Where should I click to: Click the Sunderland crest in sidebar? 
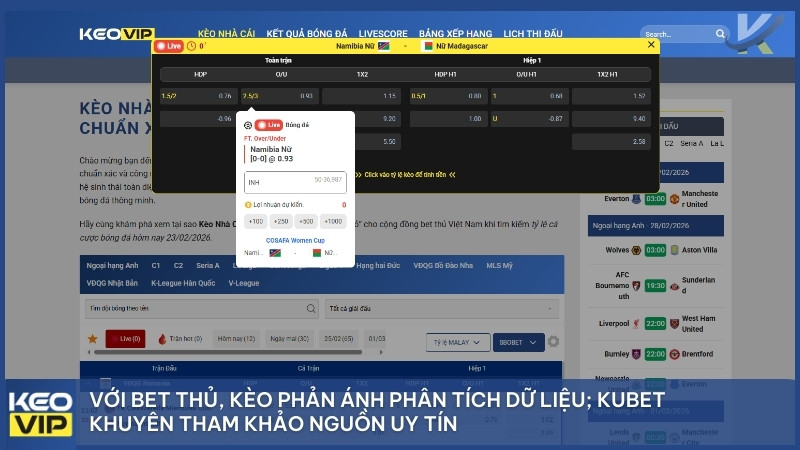tap(674, 286)
